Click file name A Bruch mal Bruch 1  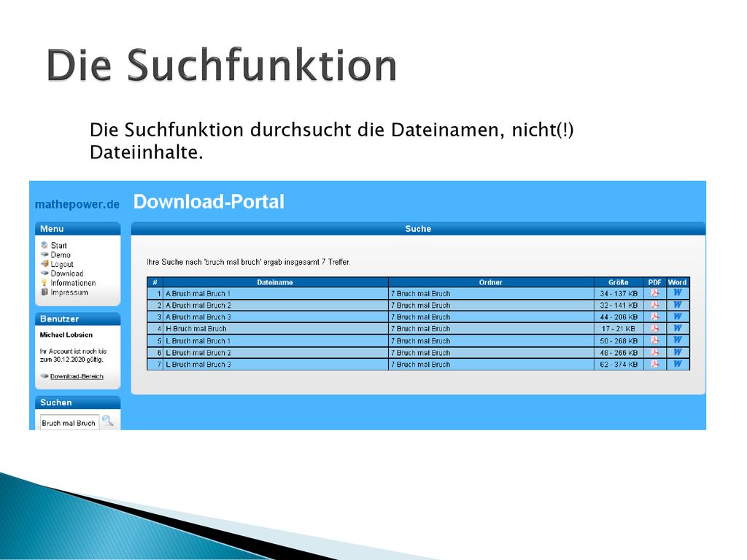198,294
